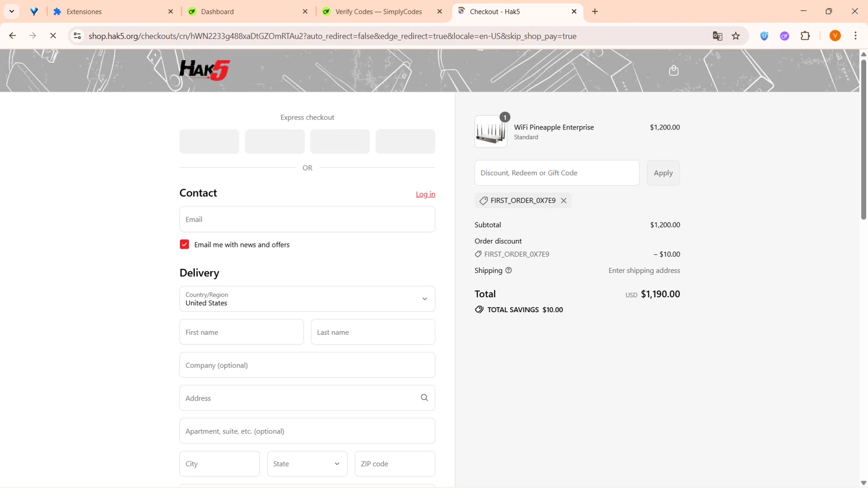Open the State dropdown
The width and height of the screenshot is (868, 488).
click(x=307, y=464)
